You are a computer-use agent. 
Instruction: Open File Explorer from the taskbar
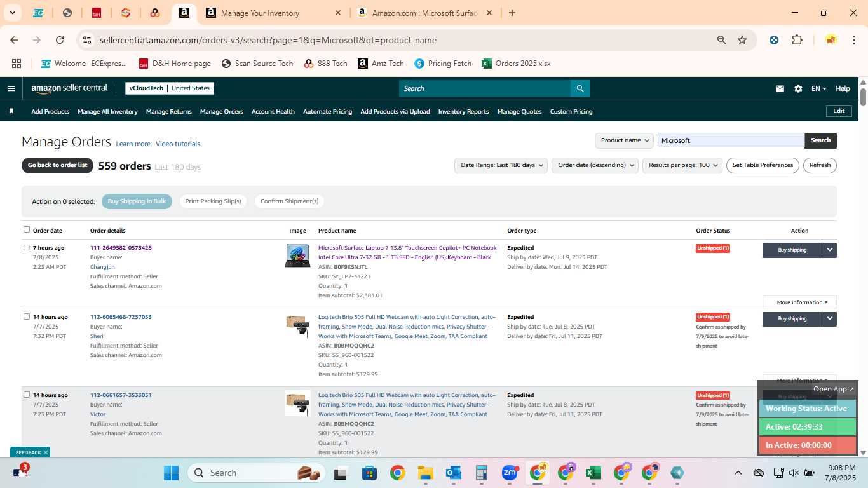[425, 473]
